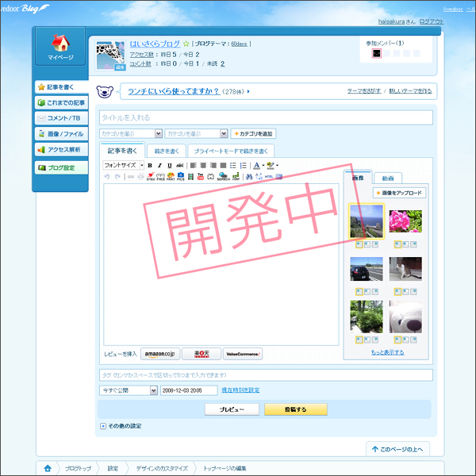
Task: Switch to プライベートモードで続きを書く tab
Action: [231, 152]
